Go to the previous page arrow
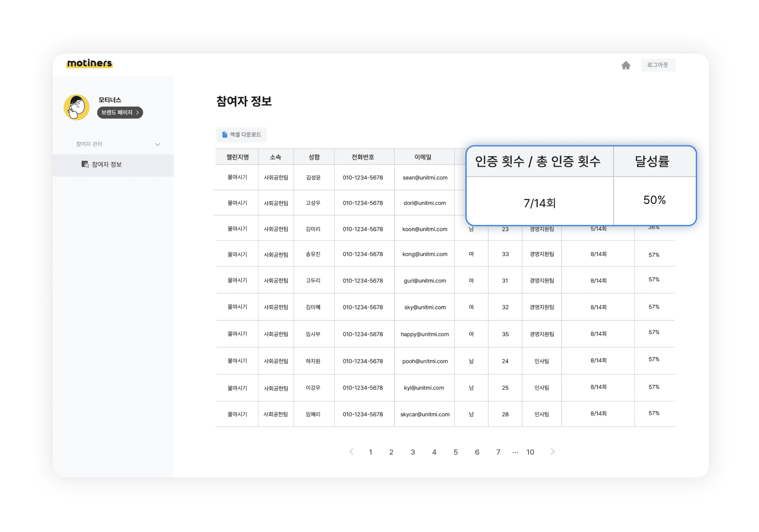The width and height of the screenshot is (759, 532). click(x=351, y=452)
